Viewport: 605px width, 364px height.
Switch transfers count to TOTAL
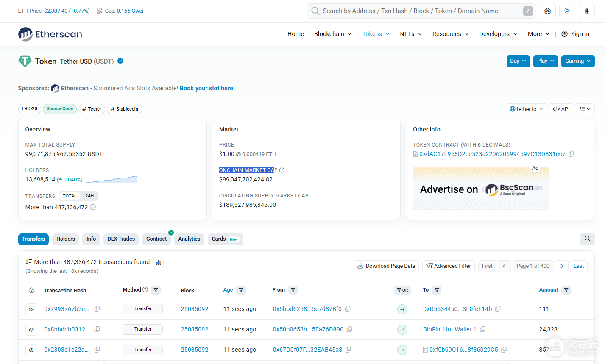(x=70, y=196)
